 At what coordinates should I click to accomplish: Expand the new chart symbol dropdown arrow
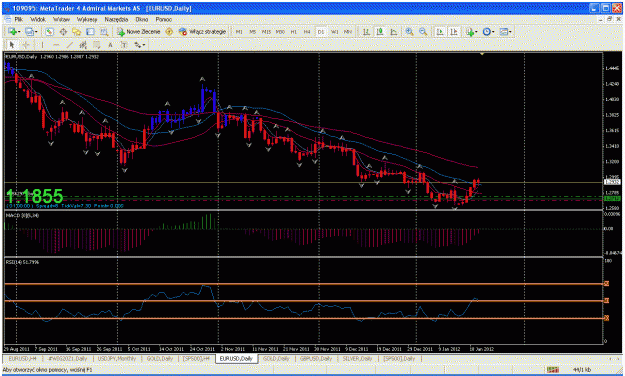tap(19, 31)
